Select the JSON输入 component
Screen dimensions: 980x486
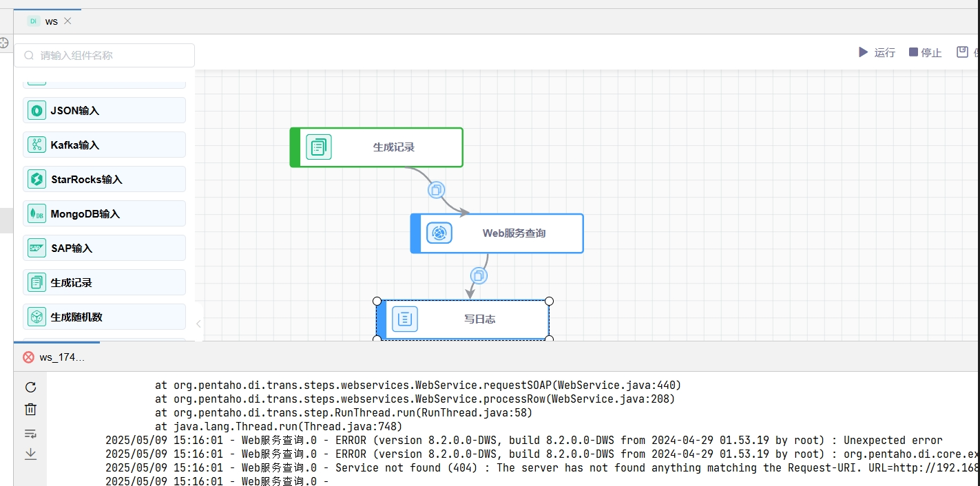(x=105, y=110)
